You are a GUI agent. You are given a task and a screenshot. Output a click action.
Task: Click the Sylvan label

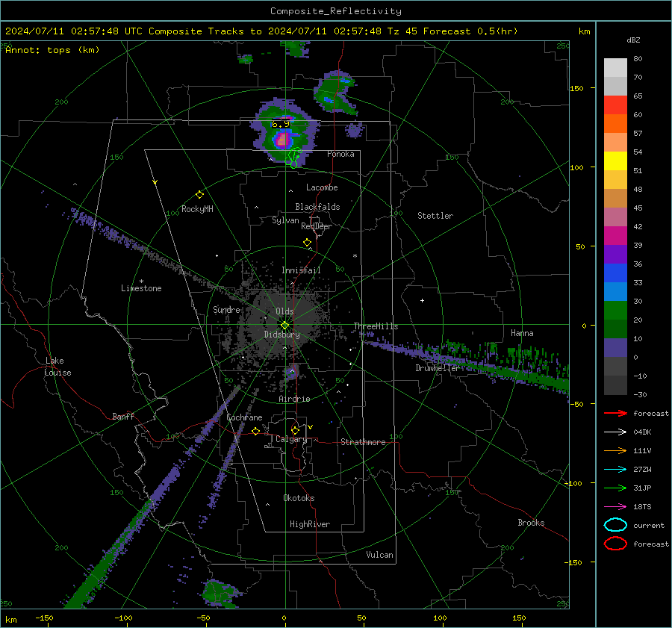coord(285,220)
